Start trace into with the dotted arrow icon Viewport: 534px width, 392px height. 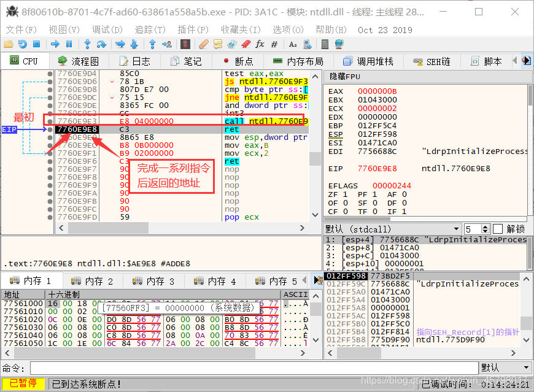(x=120, y=44)
